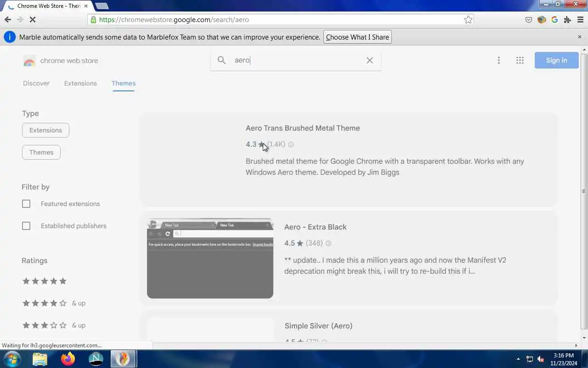Screen dimensions: 588x368
Task: Open the three-dot more options menu
Action: pyautogui.click(x=498, y=60)
